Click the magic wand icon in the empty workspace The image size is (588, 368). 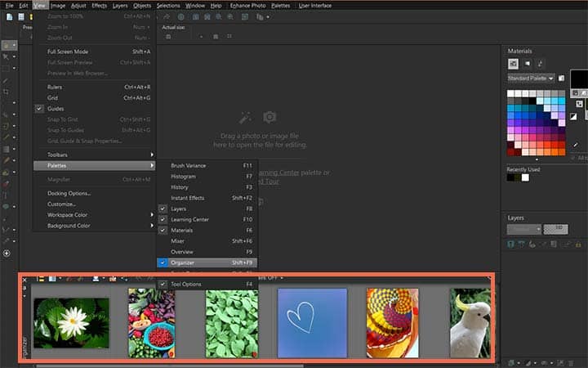pyautogui.click(x=245, y=118)
